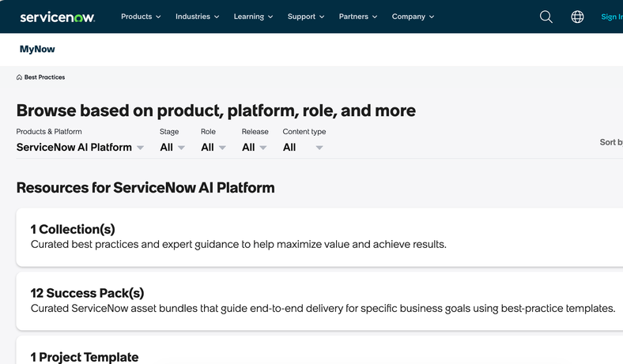Open the Support menu
The image size is (623, 364).
point(306,17)
